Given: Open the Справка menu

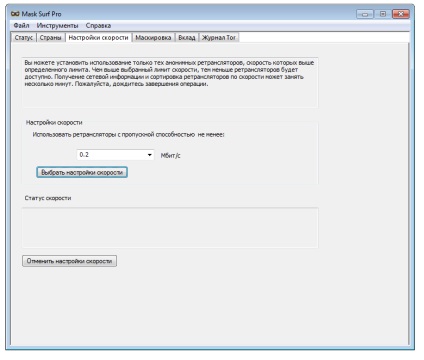Looking at the screenshot, I should pos(98,26).
